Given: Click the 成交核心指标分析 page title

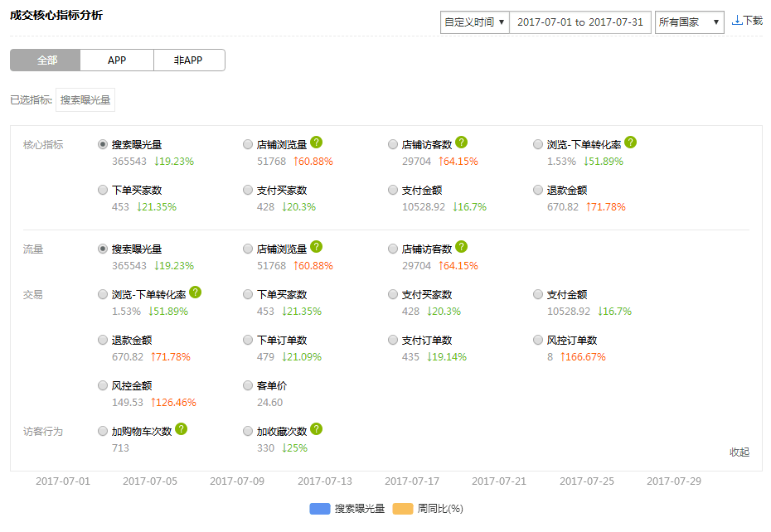Looking at the screenshot, I should point(56,15).
